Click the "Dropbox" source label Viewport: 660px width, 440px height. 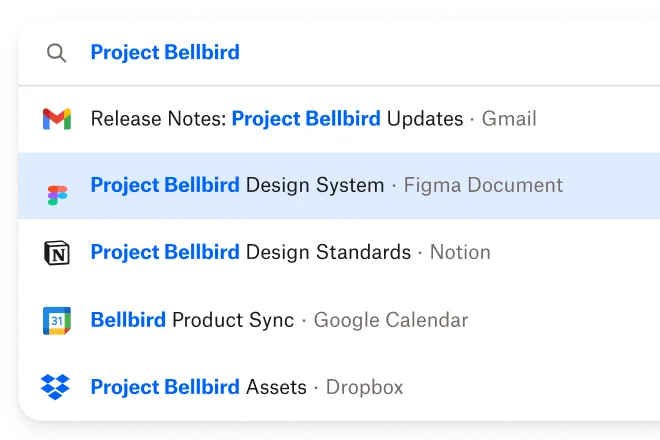click(x=364, y=386)
